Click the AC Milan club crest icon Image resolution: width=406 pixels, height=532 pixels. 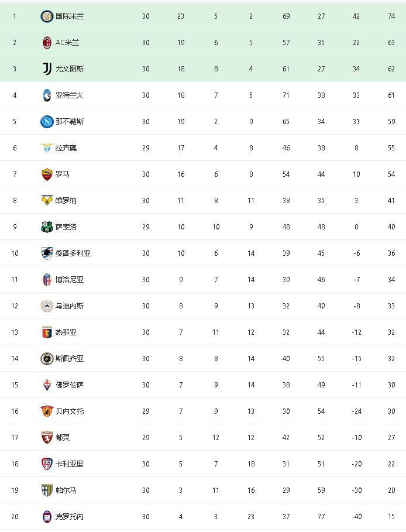pyautogui.click(x=47, y=43)
